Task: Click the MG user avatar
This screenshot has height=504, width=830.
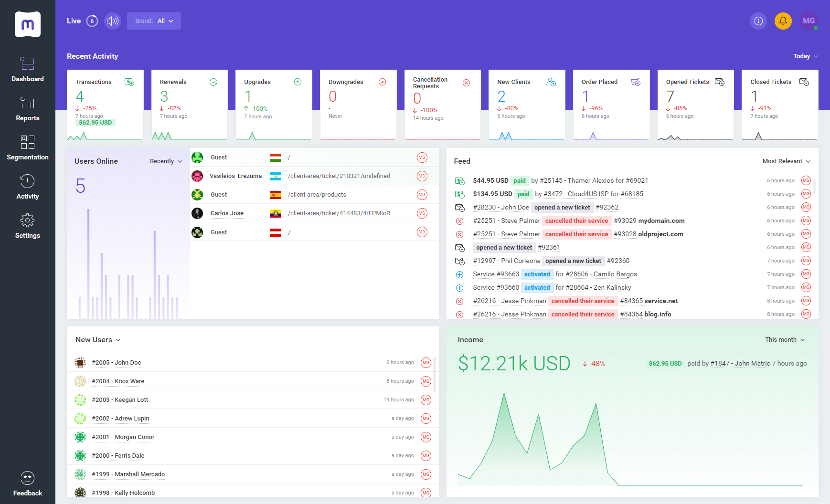Action: coord(809,21)
